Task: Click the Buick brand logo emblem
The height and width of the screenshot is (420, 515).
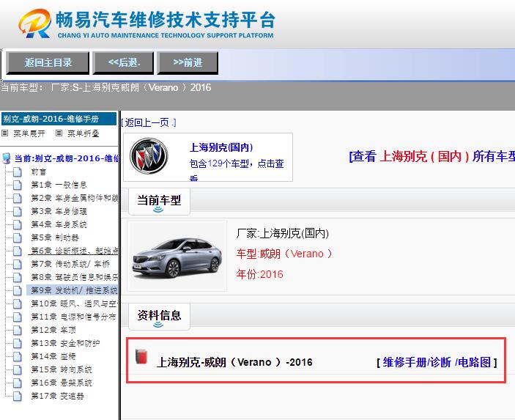Action: 149,156
